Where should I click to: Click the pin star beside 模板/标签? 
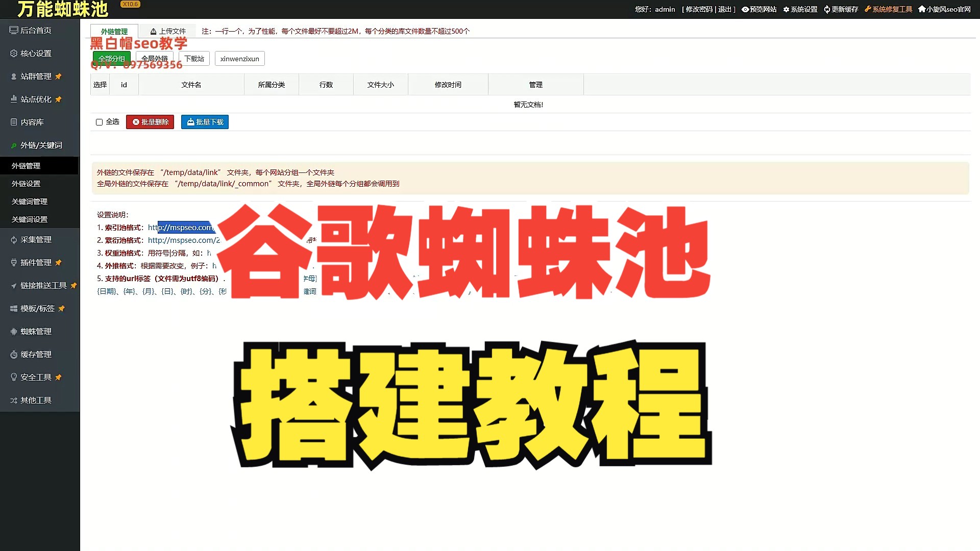(x=61, y=308)
